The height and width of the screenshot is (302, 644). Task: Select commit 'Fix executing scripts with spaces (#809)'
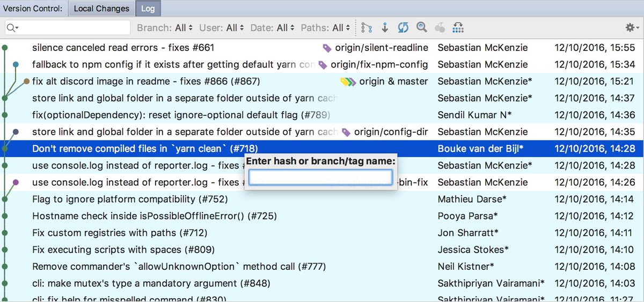[322, 249]
